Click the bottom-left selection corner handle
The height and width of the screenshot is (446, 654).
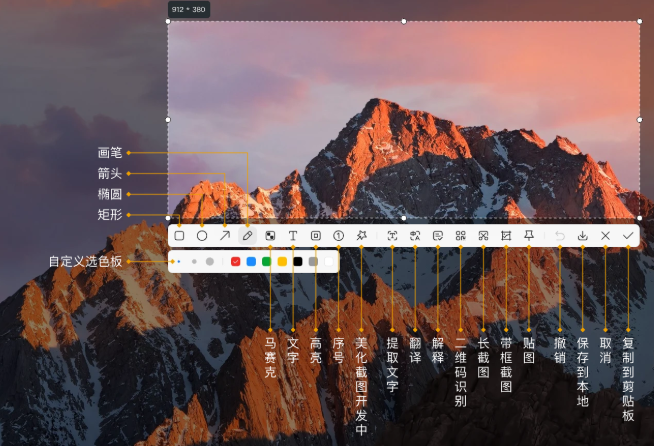click(168, 218)
